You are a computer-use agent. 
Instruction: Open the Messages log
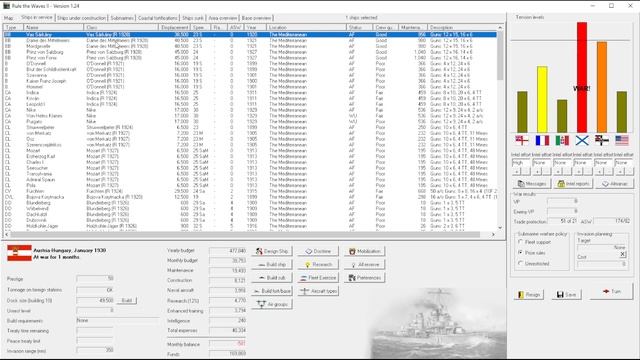click(531, 184)
